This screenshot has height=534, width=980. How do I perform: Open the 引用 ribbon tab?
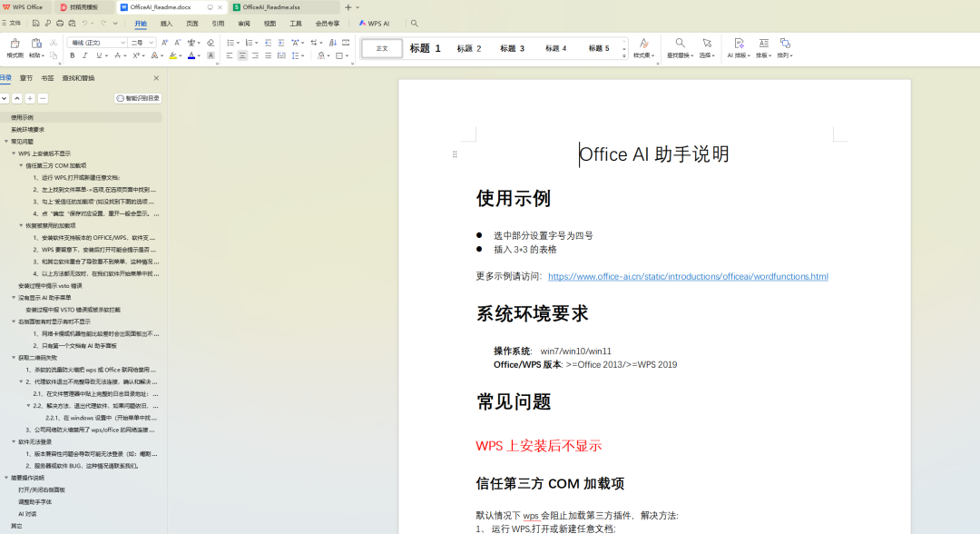(218, 24)
